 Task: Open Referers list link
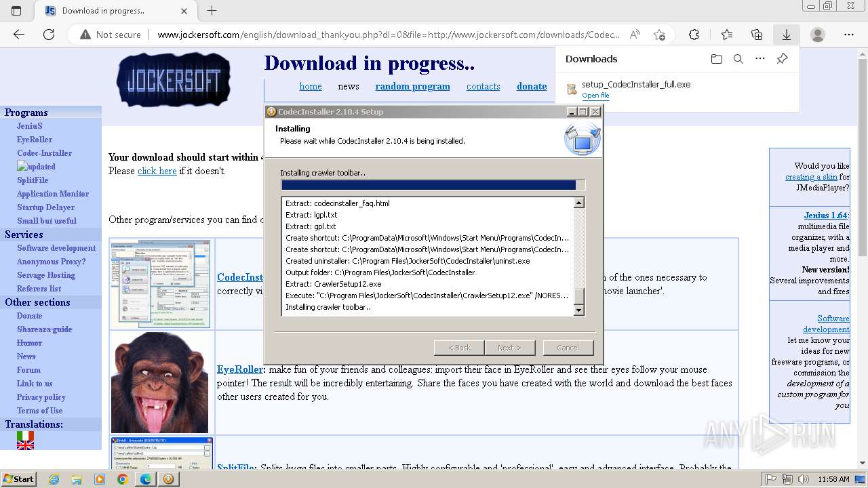tap(39, 289)
